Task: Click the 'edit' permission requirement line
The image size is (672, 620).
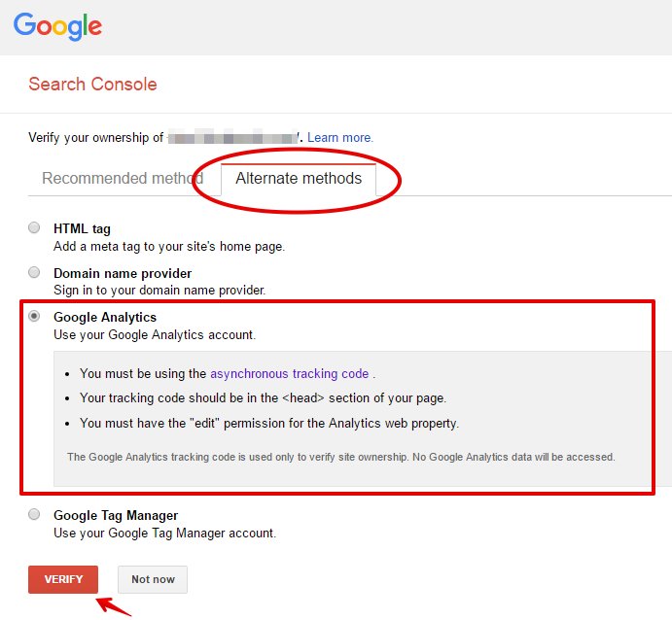Action: [269, 424]
